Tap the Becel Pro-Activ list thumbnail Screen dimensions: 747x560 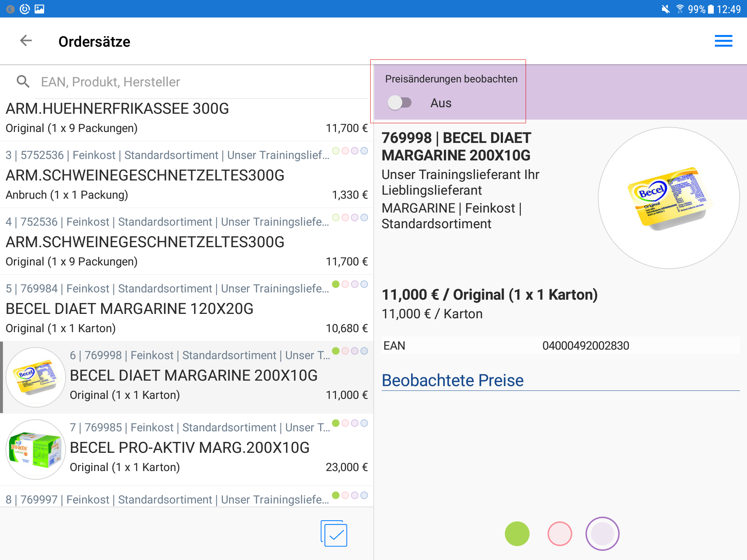click(x=35, y=449)
